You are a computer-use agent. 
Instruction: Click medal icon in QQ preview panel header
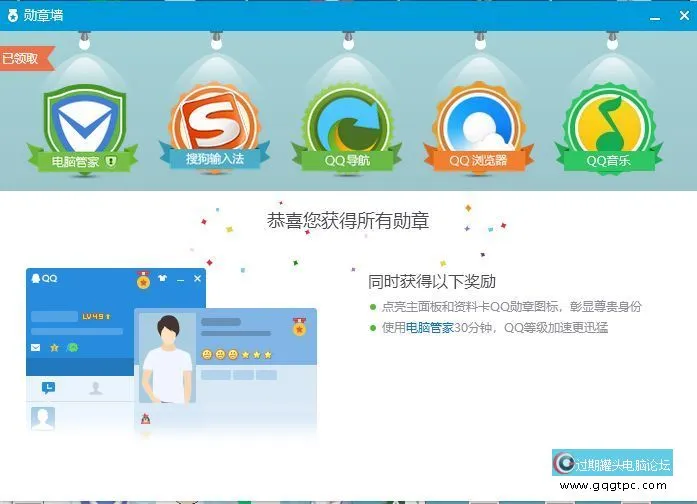click(x=143, y=280)
